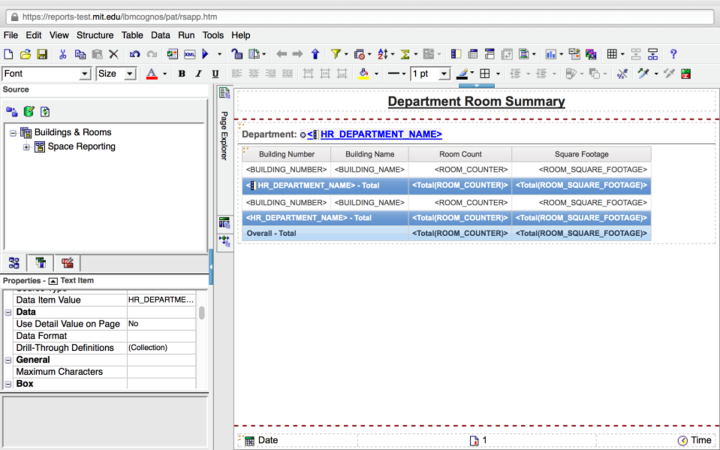Viewport: 720px width, 450px height.
Task: Expand the Space Reporting tree node
Action: (x=26, y=147)
